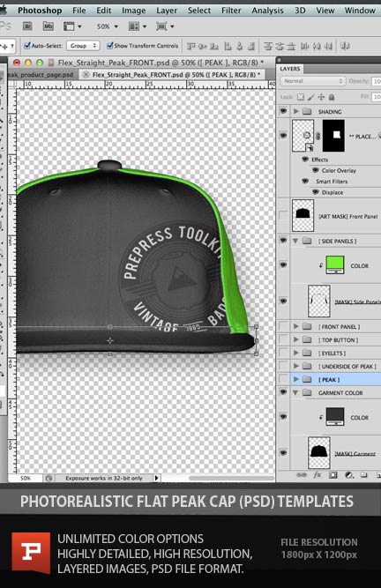Open the 50% zoom level dropdown

click(x=108, y=26)
